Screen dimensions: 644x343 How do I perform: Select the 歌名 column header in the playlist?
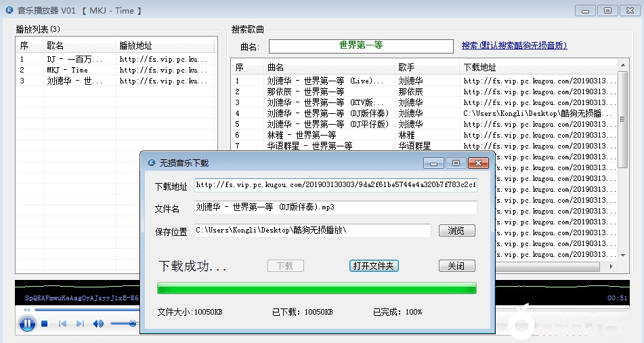click(x=79, y=45)
